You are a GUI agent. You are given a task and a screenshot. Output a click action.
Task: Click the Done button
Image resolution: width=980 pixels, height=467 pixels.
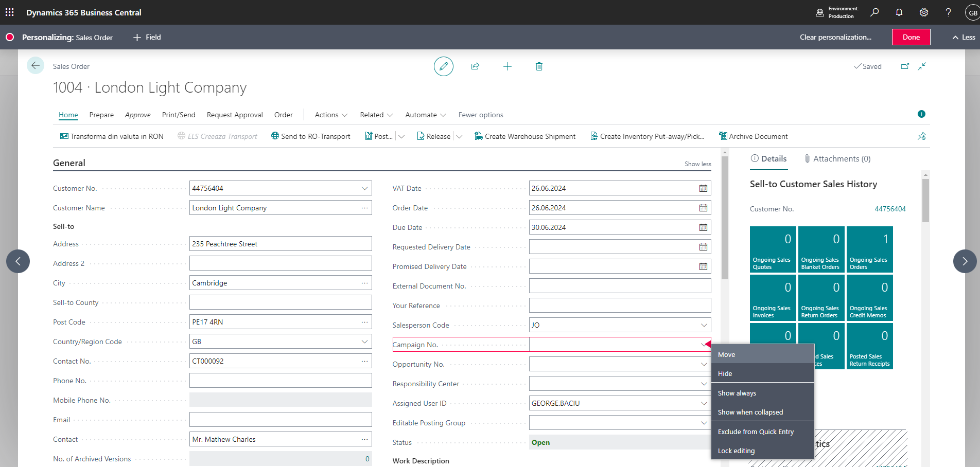911,37
